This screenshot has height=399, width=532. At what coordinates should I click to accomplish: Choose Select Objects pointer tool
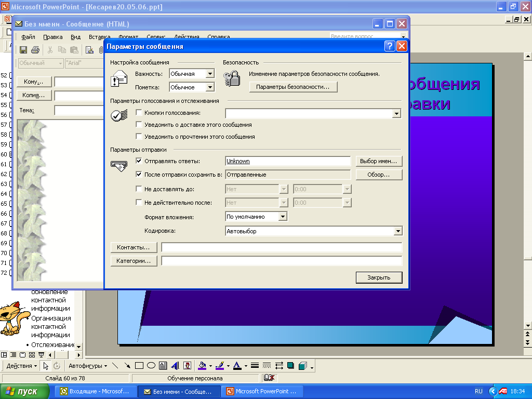[x=46, y=366]
